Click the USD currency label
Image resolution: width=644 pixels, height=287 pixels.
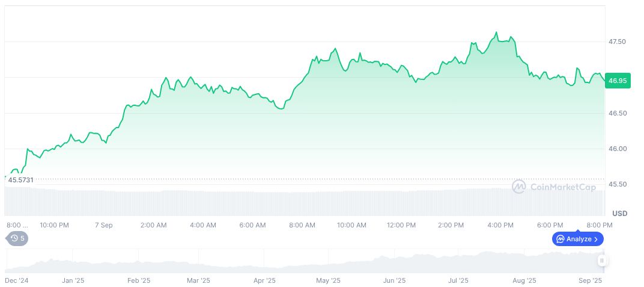[619, 214]
